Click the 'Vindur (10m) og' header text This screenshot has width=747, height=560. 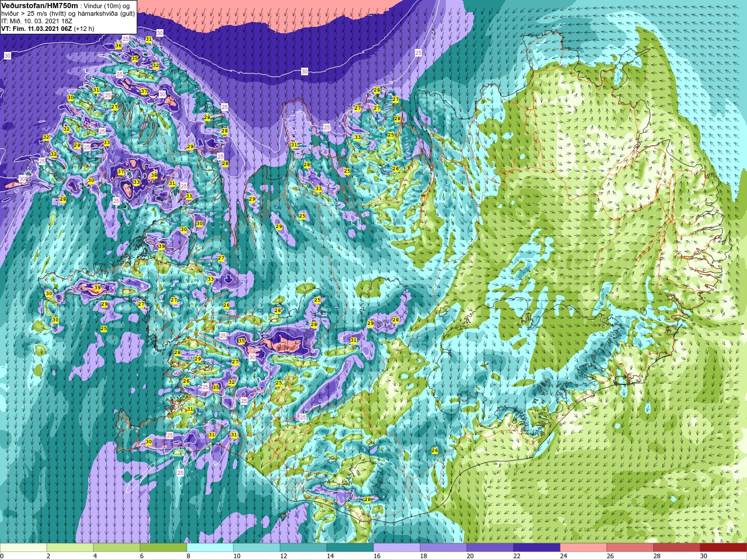pos(108,5)
